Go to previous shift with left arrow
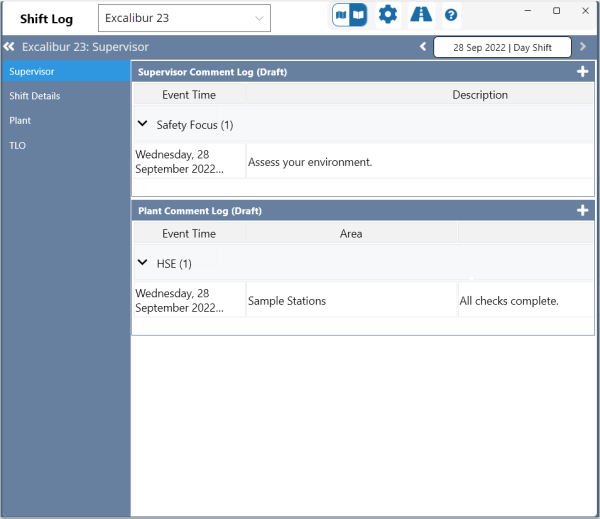Image resolution: width=600 pixels, height=519 pixels. pyautogui.click(x=423, y=47)
